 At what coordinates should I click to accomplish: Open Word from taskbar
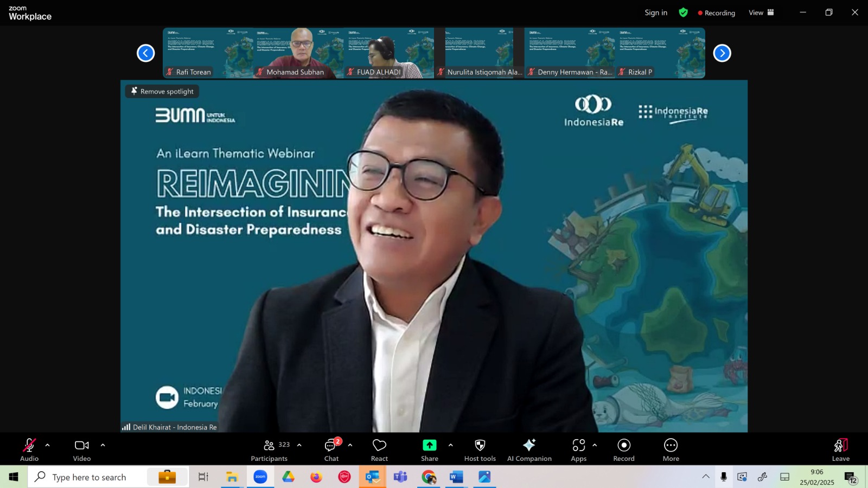tap(456, 477)
